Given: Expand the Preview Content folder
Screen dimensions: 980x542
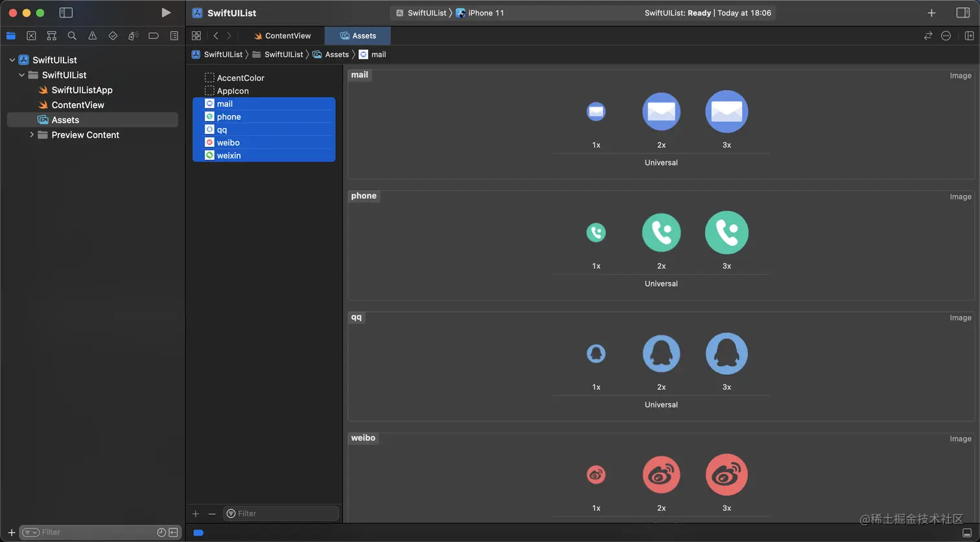Looking at the screenshot, I should click(x=31, y=135).
